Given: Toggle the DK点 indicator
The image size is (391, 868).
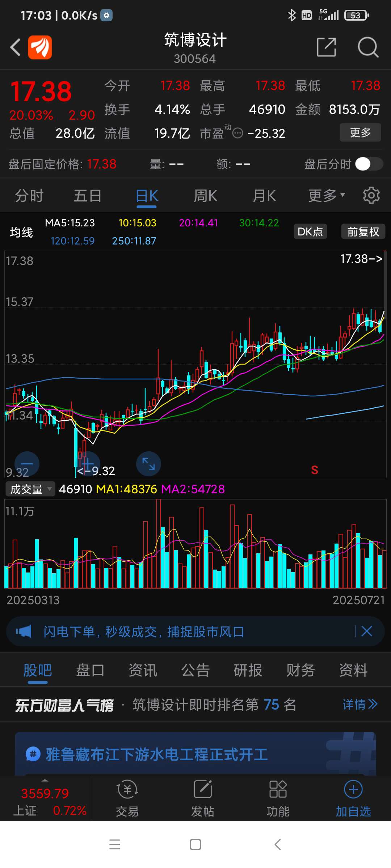Looking at the screenshot, I should click(310, 231).
